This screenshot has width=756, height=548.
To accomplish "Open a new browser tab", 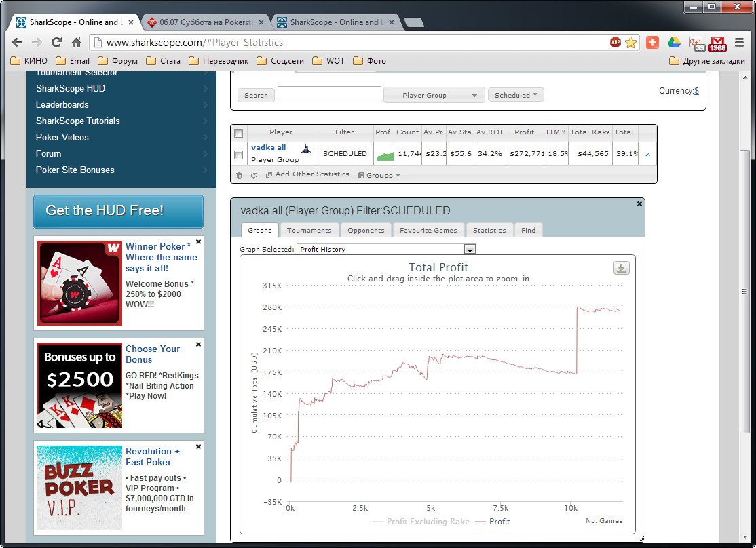I will (413, 22).
